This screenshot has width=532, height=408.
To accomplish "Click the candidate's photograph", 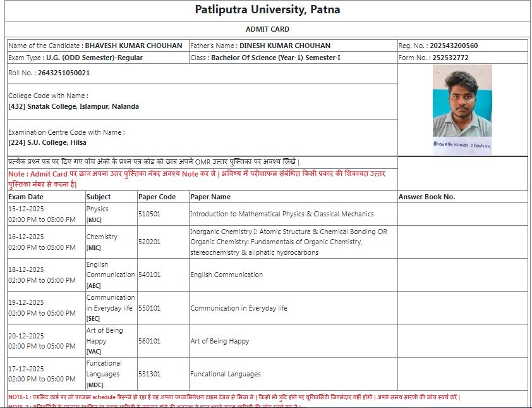I will [462, 101].
